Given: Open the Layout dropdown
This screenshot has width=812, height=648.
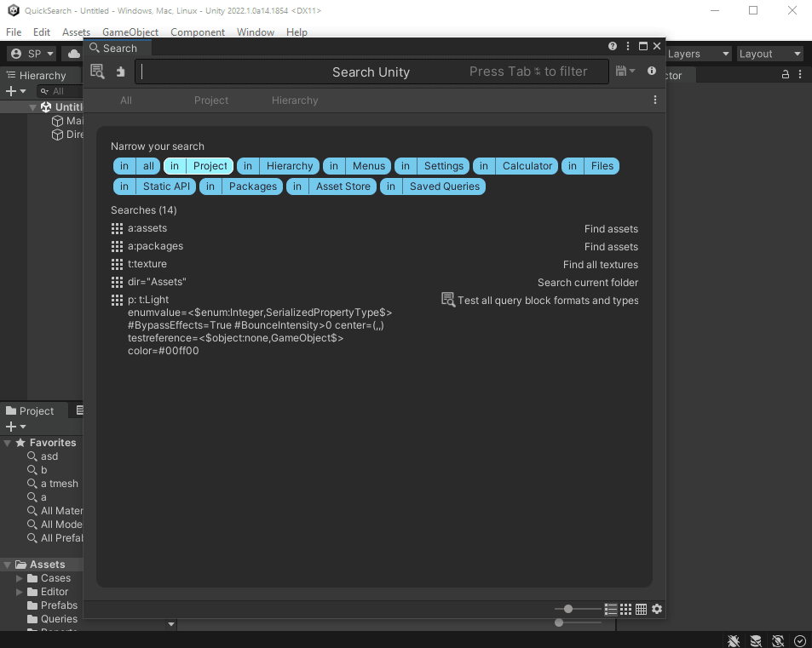Looking at the screenshot, I should click(770, 54).
